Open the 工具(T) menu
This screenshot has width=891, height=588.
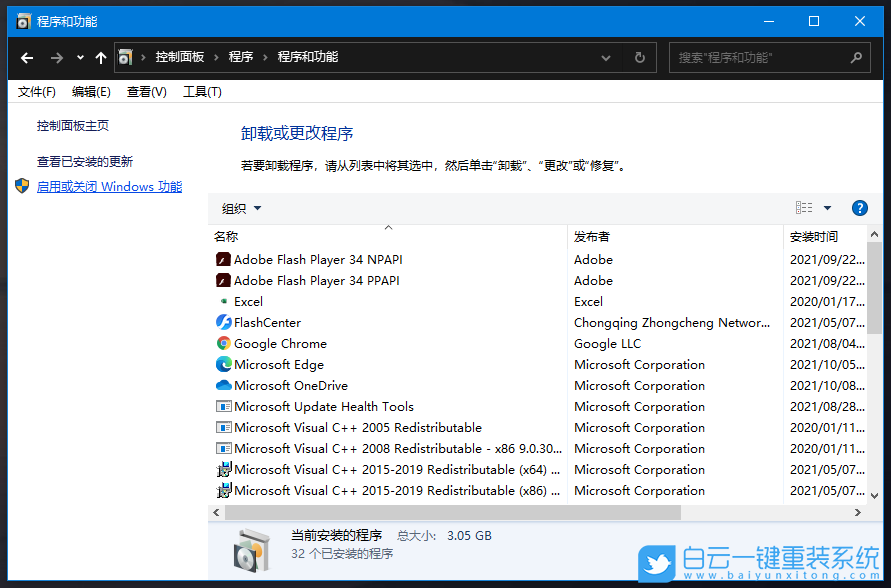click(202, 91)
